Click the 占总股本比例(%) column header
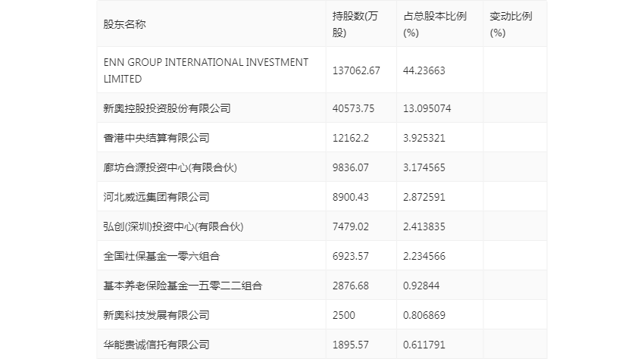This screenshot has height=359, width=644. (x=435, y=24)
